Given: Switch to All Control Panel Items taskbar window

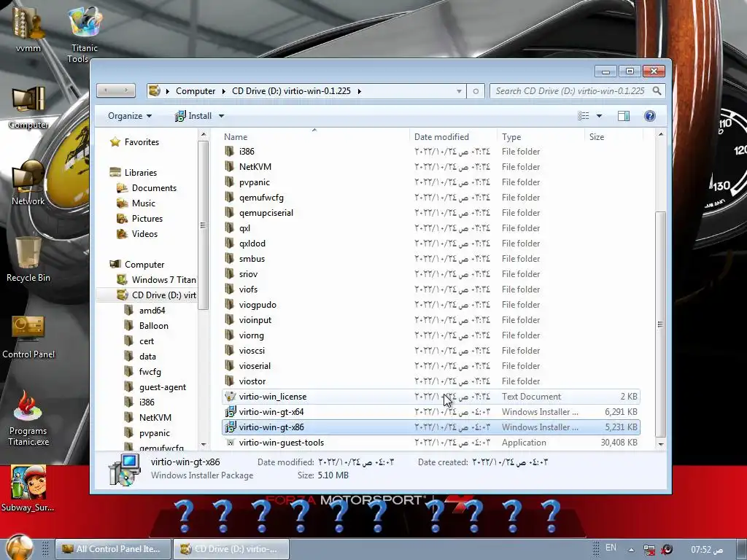Looking at the screenshot, I should (113, 549).
